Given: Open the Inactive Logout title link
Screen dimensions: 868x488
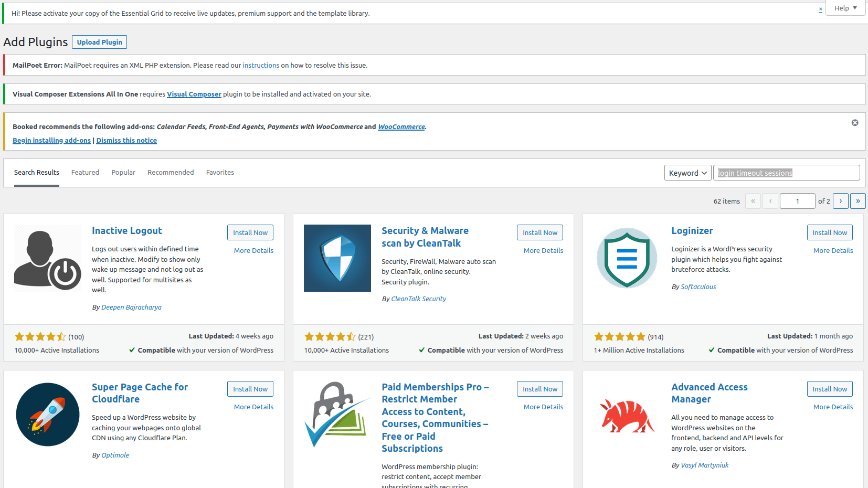Looking at the screenshot, I should click(x=127, y=231).
